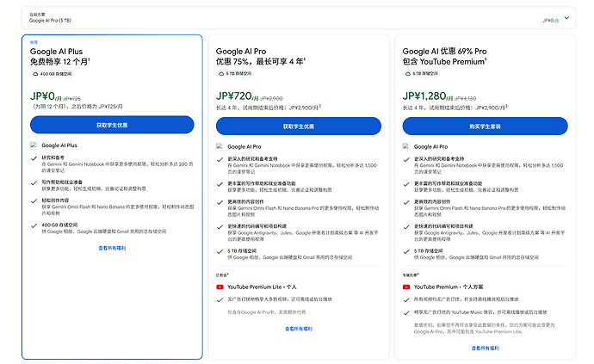Screen dimensions: 594x364
Task: Open 查看所有福利 link in the JP¥1,280 bundle card
Action: (485, 349)
